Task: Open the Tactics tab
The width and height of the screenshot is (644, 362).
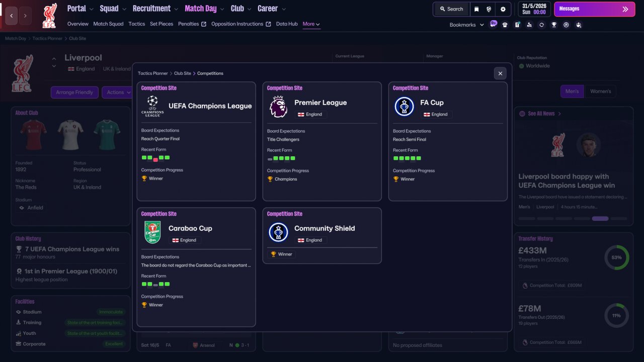Action: 137,24
